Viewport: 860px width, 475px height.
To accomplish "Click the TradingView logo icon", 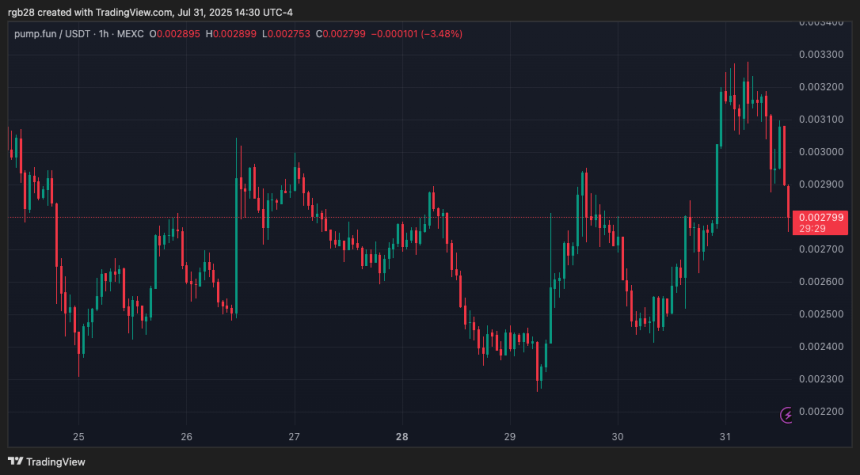I will pos(14,461).
